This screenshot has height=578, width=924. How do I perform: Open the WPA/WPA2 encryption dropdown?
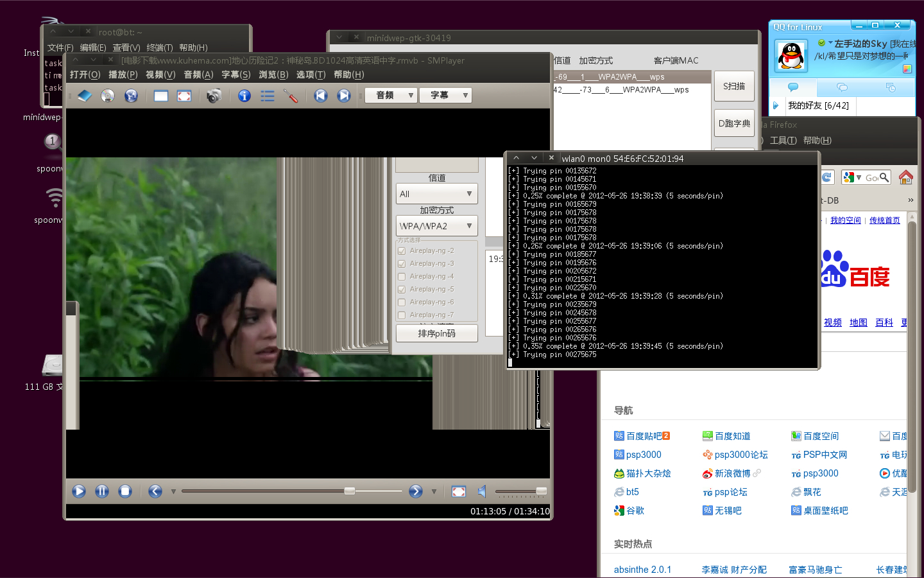click(436, 226)
